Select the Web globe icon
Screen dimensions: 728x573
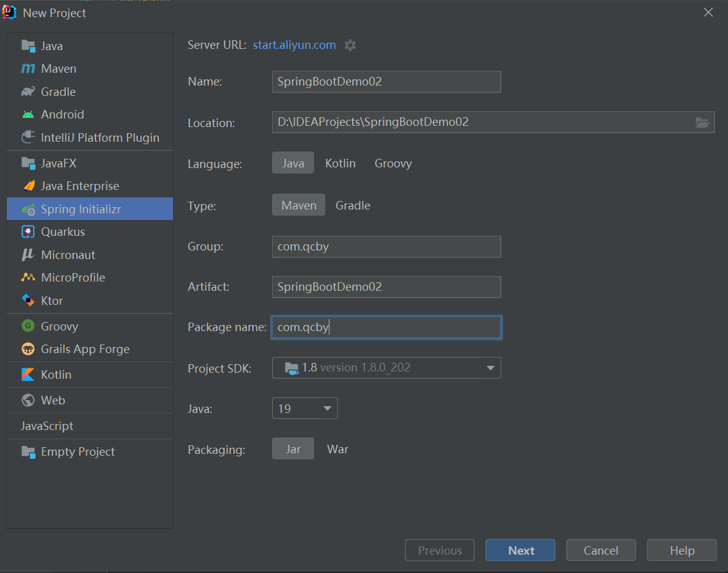[28, 400]
